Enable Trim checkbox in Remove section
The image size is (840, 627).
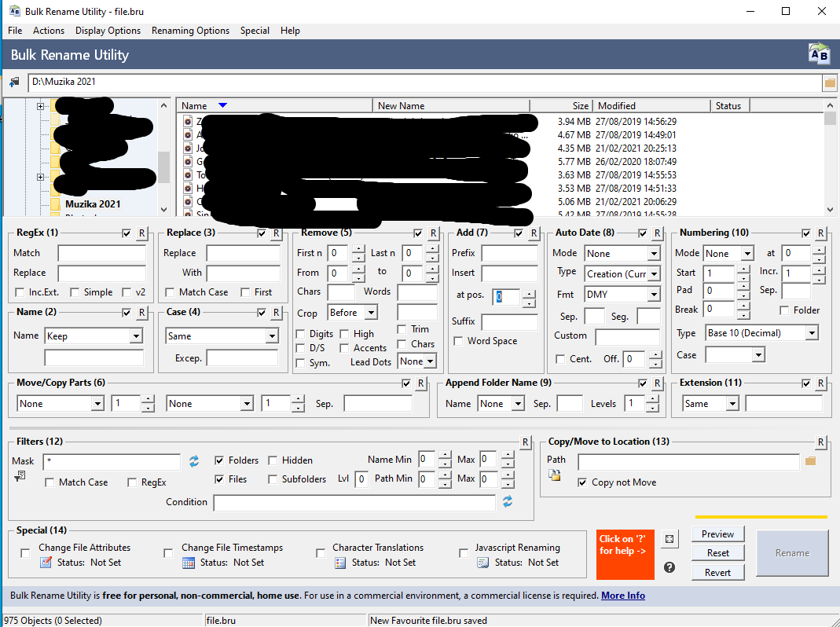(402, 329)
